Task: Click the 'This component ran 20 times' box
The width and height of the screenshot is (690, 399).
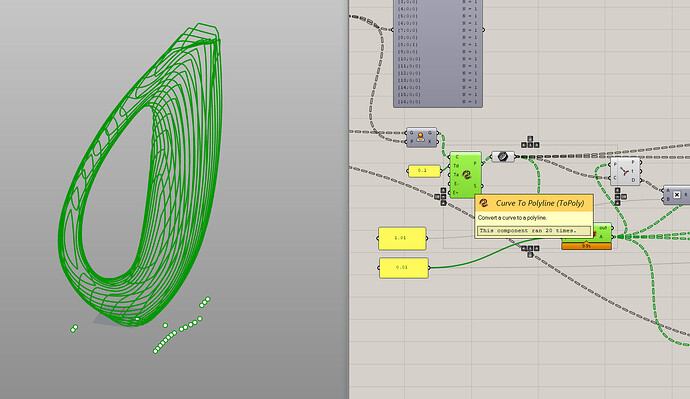Action: (534, 231)
